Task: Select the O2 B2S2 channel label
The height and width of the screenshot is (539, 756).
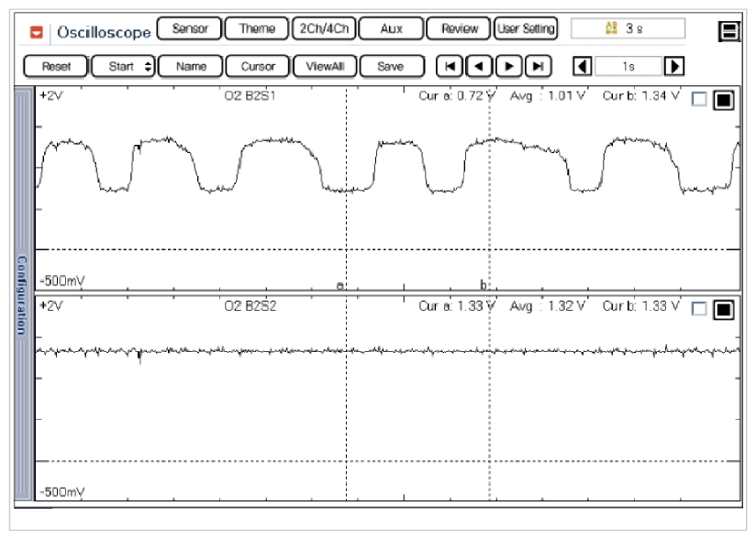Action: [250, 306]
